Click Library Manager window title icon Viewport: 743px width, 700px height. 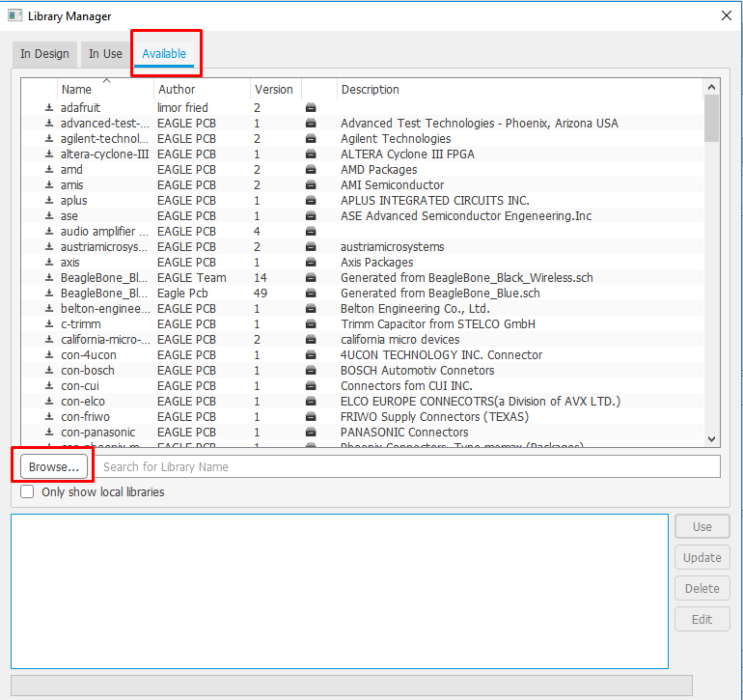pos(14,15)
